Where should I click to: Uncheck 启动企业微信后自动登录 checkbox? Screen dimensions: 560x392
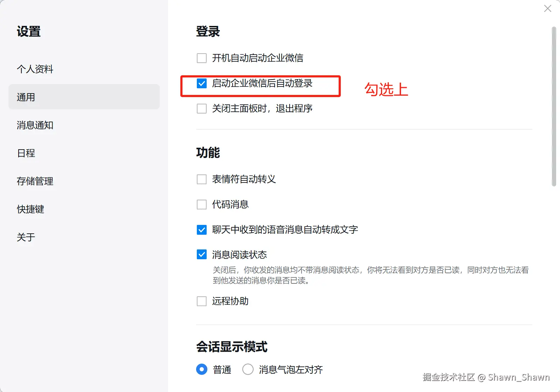click(202, 83)
